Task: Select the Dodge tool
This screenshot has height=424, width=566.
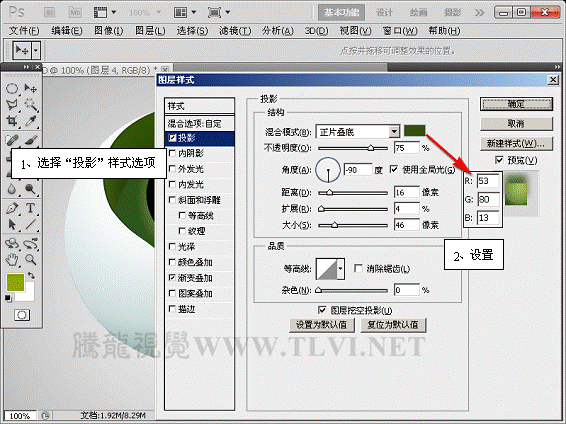Action: [x=30, y=189]
